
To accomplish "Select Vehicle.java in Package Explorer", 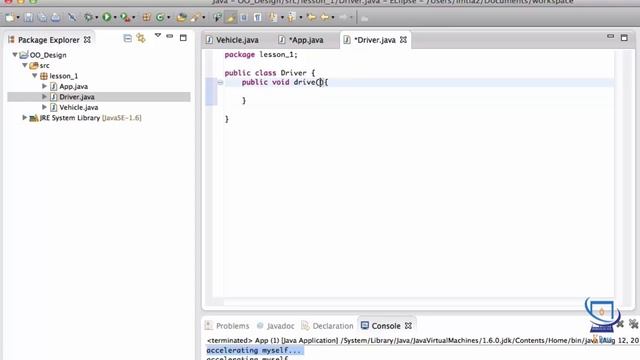I will pos(79,107).
